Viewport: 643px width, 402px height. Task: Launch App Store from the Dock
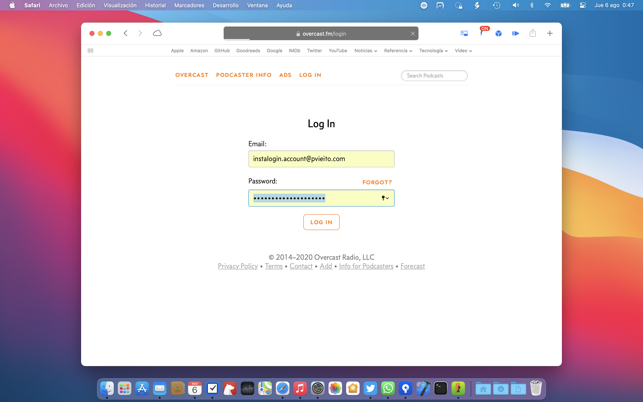(142, 388)
